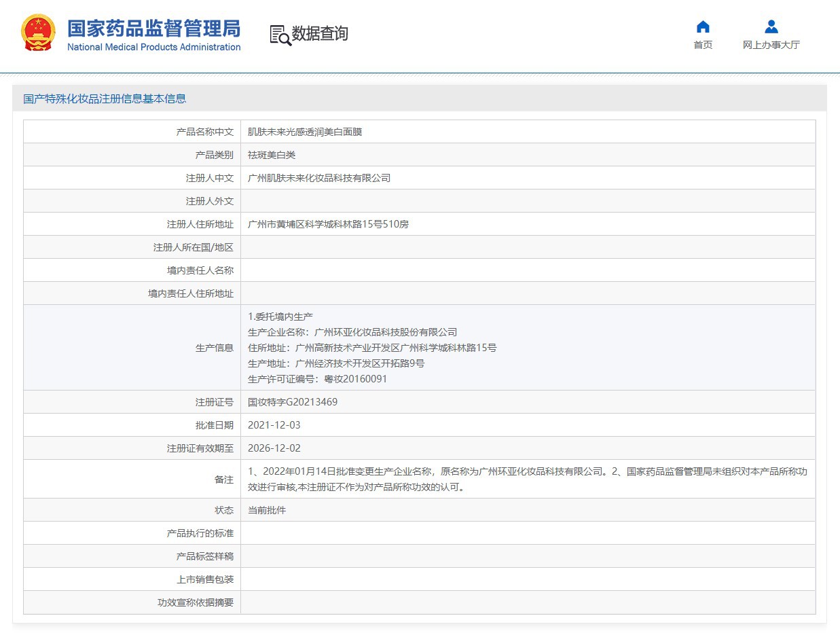Click the 当前批件 status value
The height and width of the screenshot is (633, 840).
(x=267, y=510)
